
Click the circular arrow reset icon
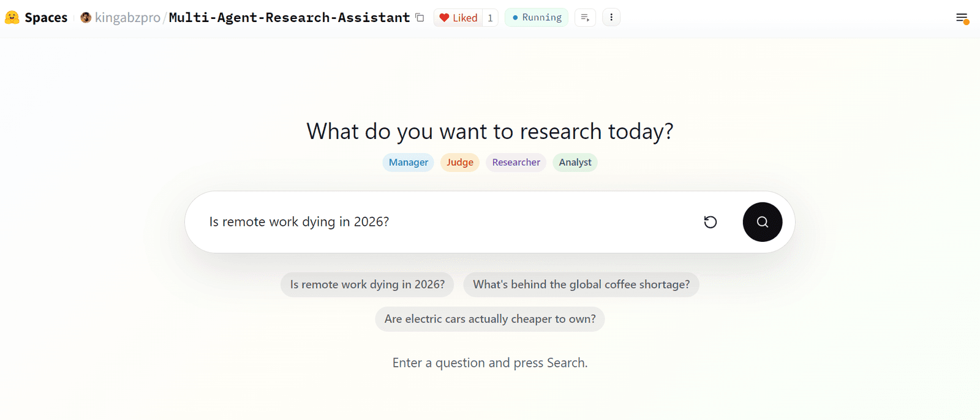point(710,222)
